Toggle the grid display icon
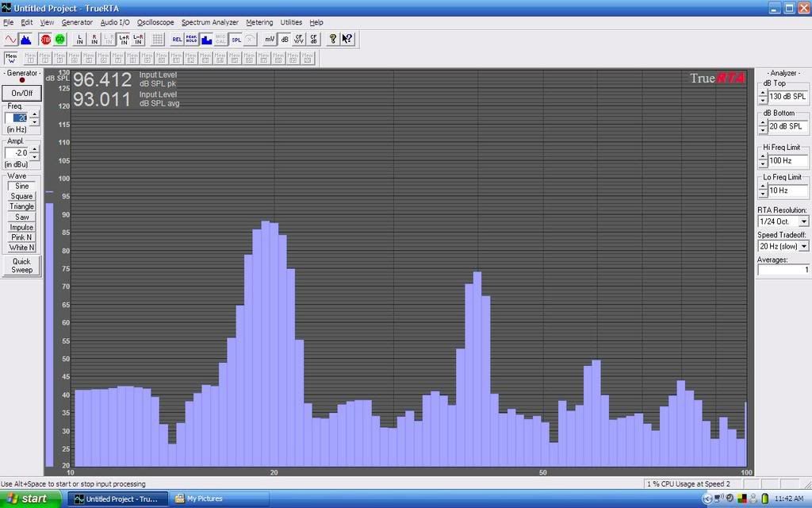Screen dimensions: 812x508 (158, 40)
